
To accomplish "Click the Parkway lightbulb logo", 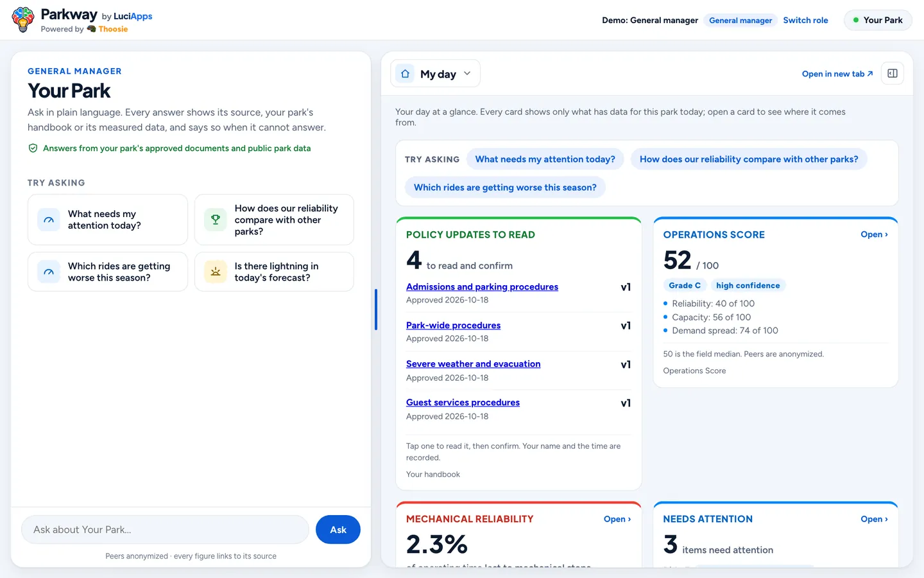I will 23,20.
